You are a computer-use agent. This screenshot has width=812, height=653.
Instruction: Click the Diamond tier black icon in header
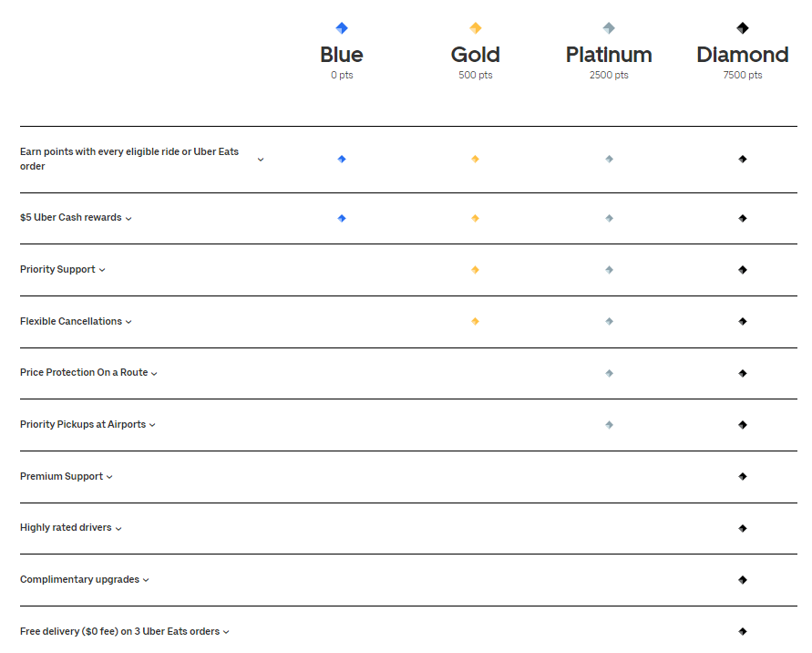[742, 28]
